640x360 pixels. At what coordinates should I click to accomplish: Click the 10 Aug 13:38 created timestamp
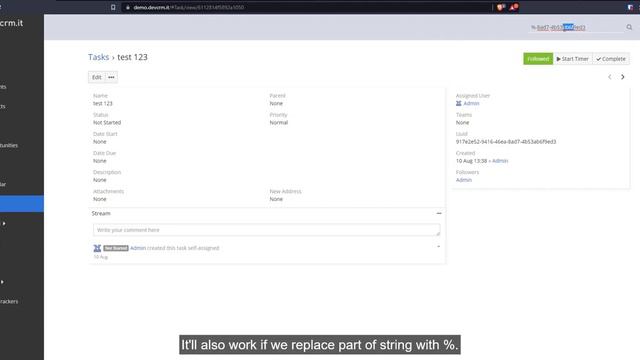coord(471,161)
